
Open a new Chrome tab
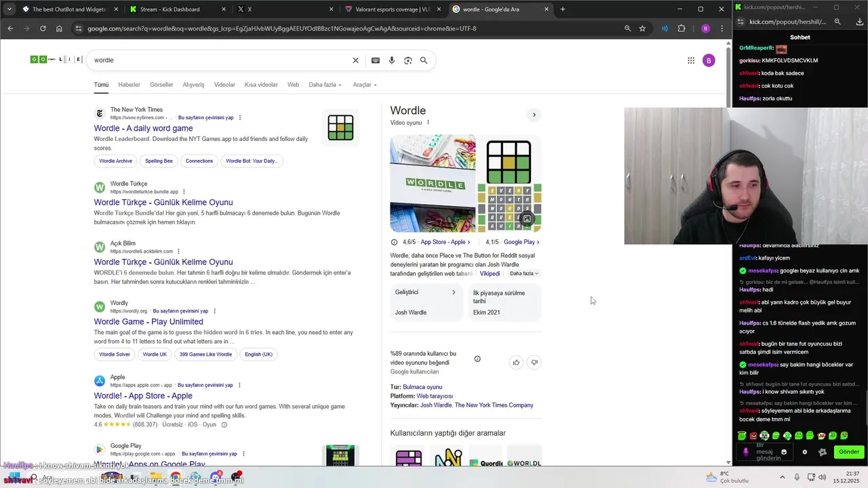click(x=562, y=9)
